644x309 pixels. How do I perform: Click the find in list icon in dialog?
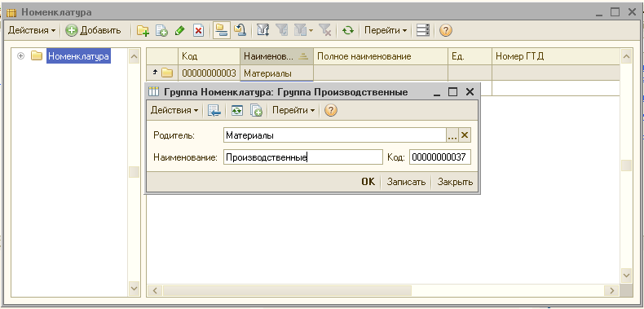coord(214,110)
